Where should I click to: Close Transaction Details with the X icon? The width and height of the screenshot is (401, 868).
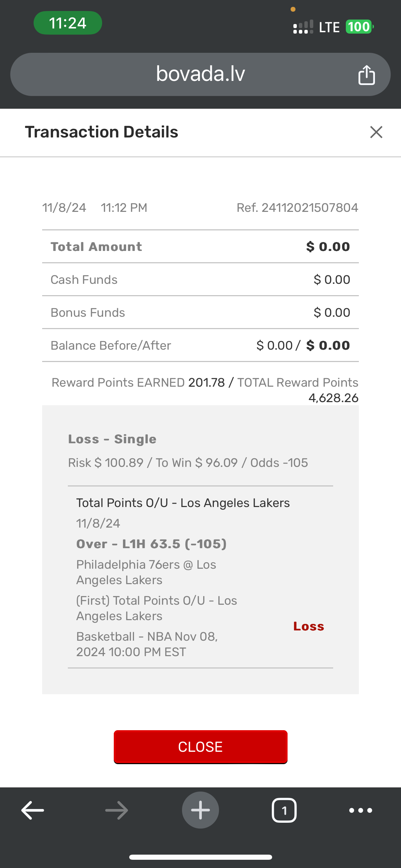(x=376, y=132)
